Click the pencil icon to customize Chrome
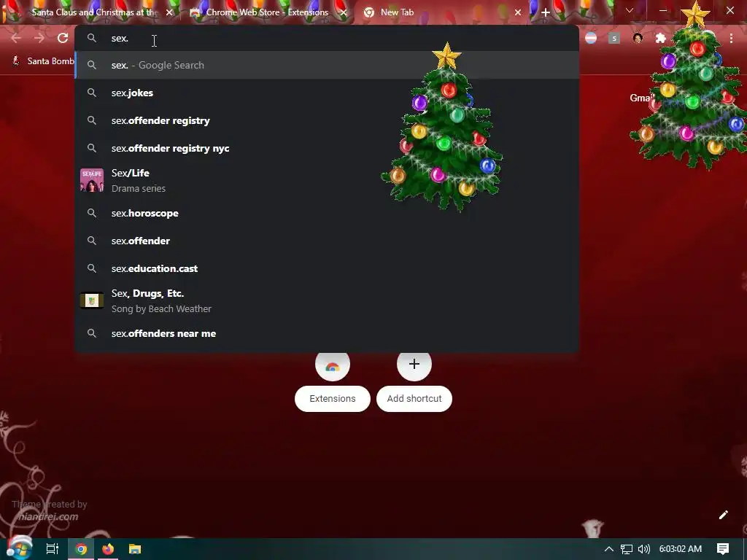The height and width of the screenshot is (560, 747). [x=723, y=515]
